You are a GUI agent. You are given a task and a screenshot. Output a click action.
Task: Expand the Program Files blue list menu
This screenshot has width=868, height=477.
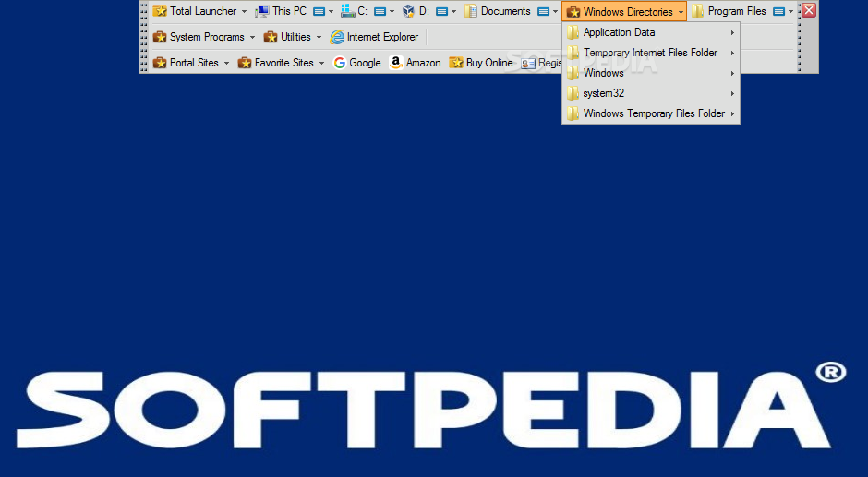[x=783, y=11]
